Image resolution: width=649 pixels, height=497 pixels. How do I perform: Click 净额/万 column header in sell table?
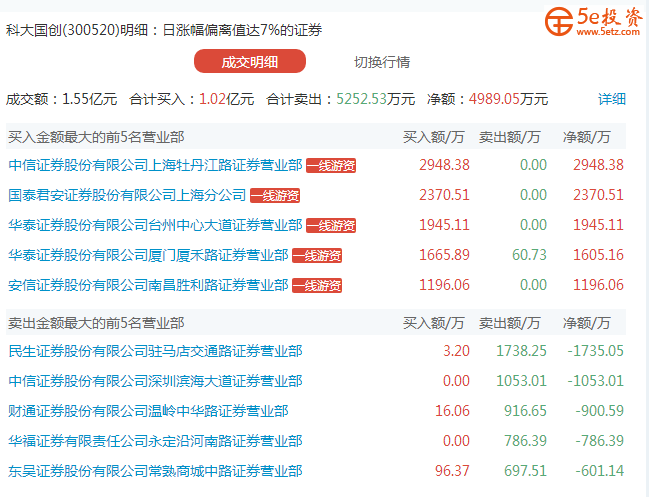point(587,323)
